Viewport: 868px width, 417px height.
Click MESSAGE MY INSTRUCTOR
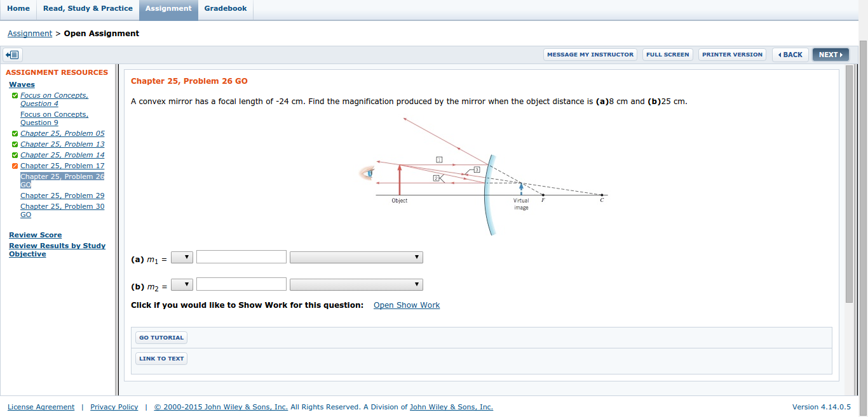[590, 54]
